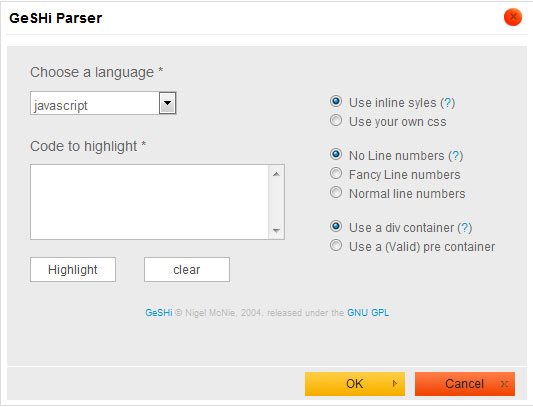Open help (?) next to inline syles
The height and width of the screenshot is (407, 533).
click(x=448, y=103)
